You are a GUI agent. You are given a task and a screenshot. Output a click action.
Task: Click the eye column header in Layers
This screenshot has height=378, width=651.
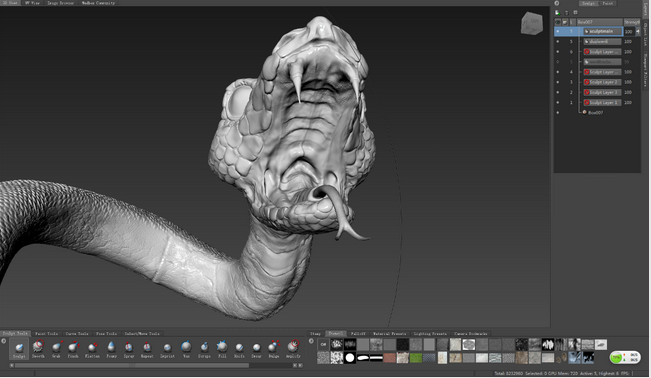[558, 22]
